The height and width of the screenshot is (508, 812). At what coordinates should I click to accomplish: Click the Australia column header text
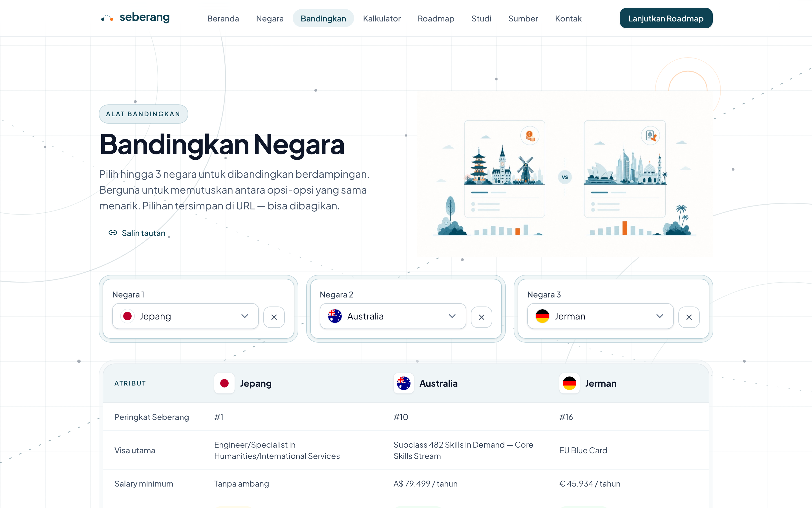[438, 383]
